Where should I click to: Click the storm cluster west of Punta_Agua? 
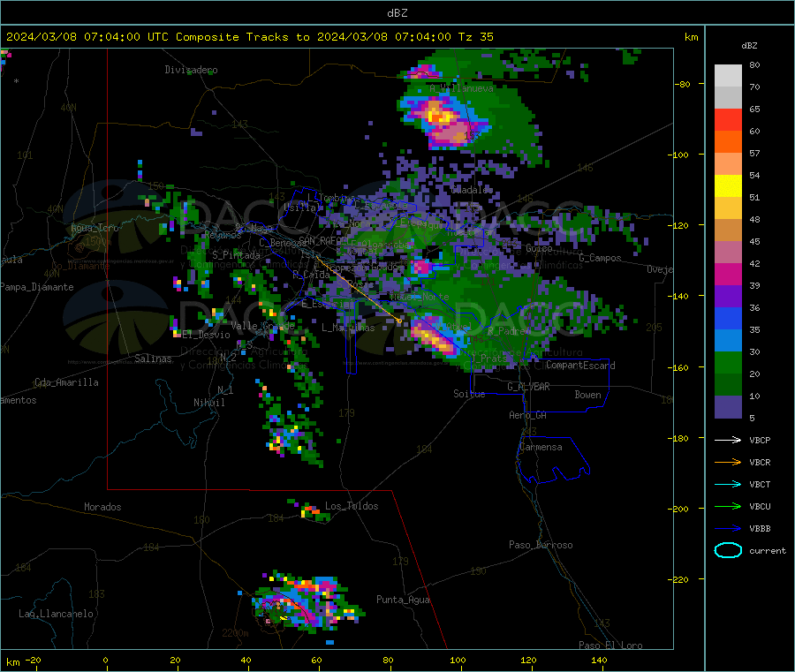[308, 603]
